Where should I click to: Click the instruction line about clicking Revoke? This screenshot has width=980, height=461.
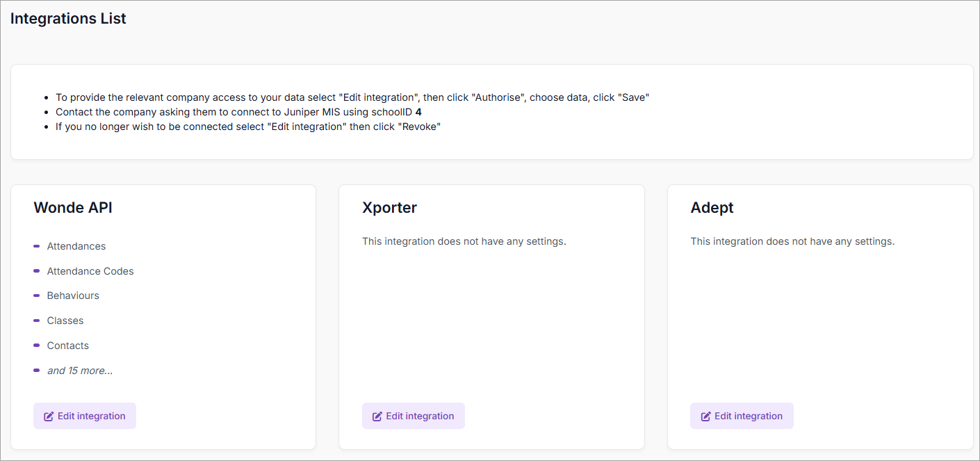tap(248, 127)
